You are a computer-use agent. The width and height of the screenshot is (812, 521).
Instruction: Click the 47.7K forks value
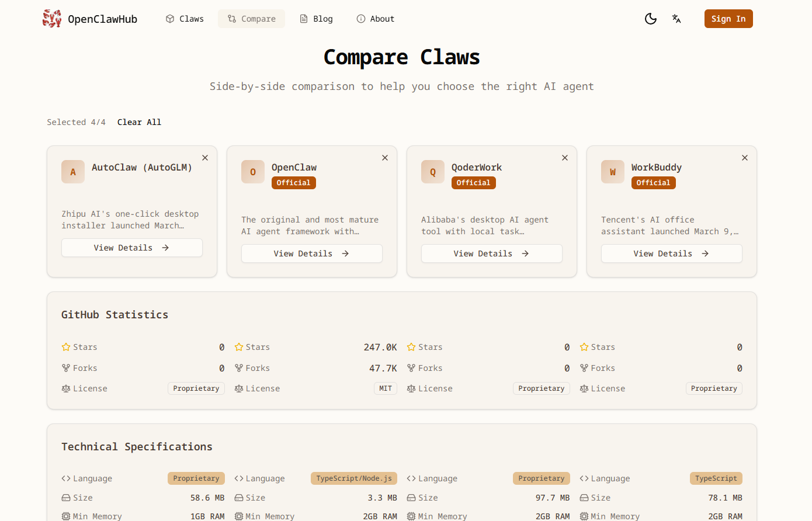383,368
